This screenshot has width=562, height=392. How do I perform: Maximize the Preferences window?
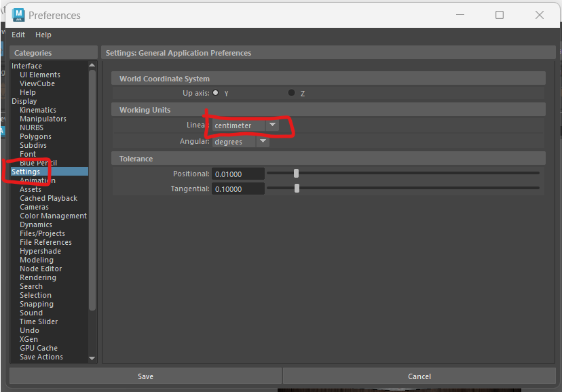coord(500,15)
